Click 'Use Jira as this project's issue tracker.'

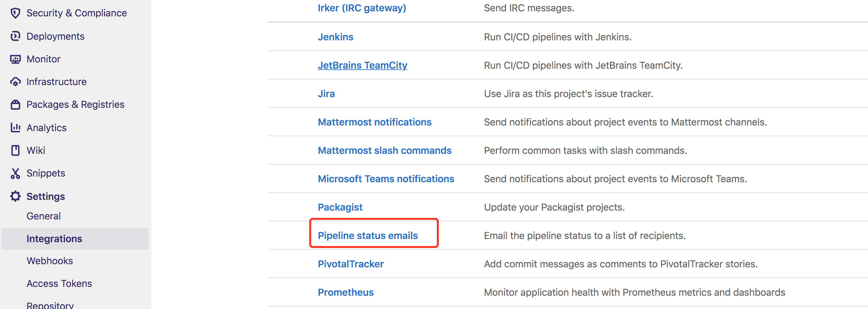[568, 94]
